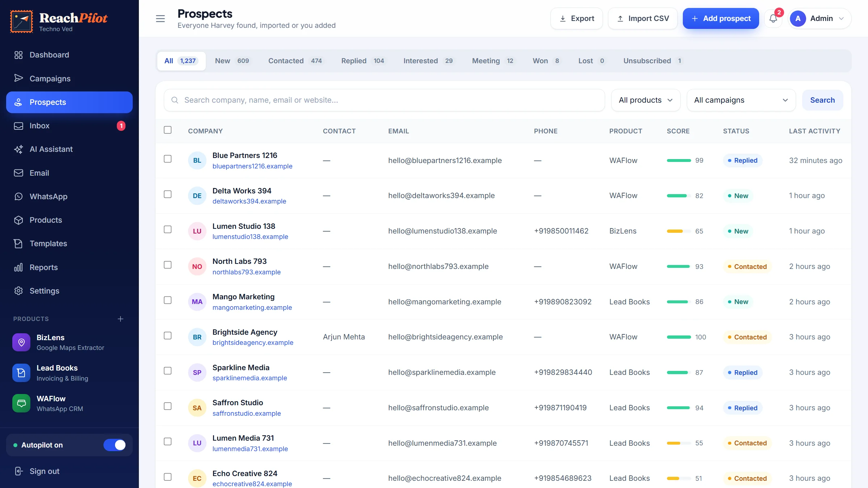Open the All products dropdown

[646, 100]
